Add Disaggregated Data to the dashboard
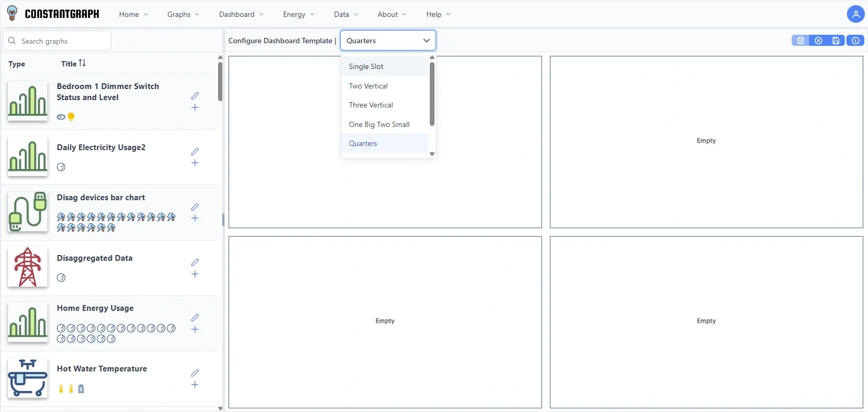This screenshot has width=868, height=412. pyautogui.click(x=195, y=274)
